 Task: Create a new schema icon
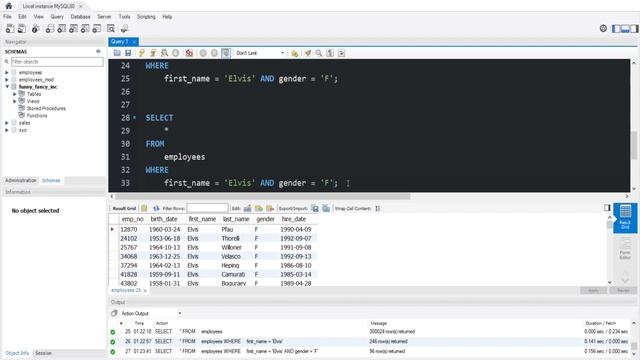point(50,29)
